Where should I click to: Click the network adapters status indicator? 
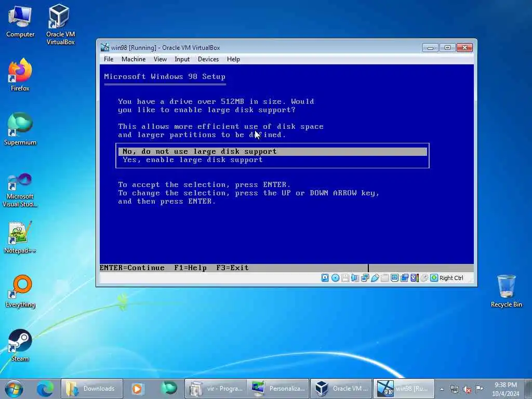[x=365, y=278]
